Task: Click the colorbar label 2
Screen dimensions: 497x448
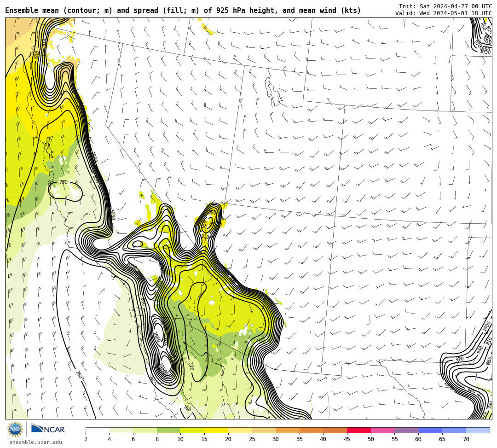Action: click(x=86, y=439)
